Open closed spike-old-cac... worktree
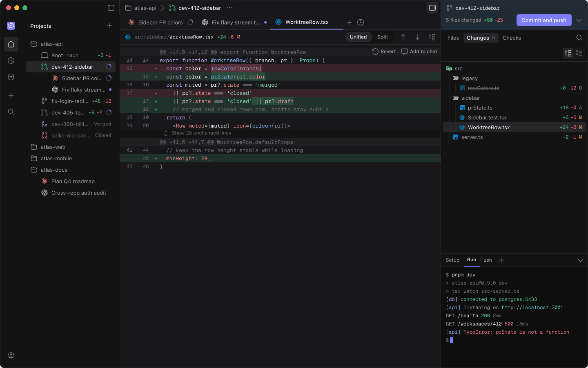This screenshot has height=368, width=588. tap(71, 135)
